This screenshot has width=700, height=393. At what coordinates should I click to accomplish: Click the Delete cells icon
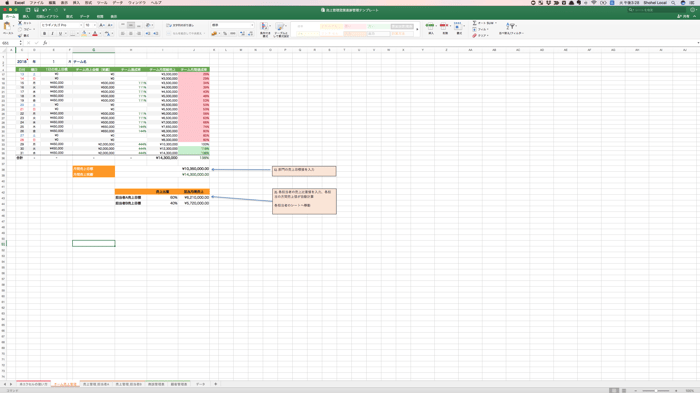pyautogui.click(x=445, y=26)
